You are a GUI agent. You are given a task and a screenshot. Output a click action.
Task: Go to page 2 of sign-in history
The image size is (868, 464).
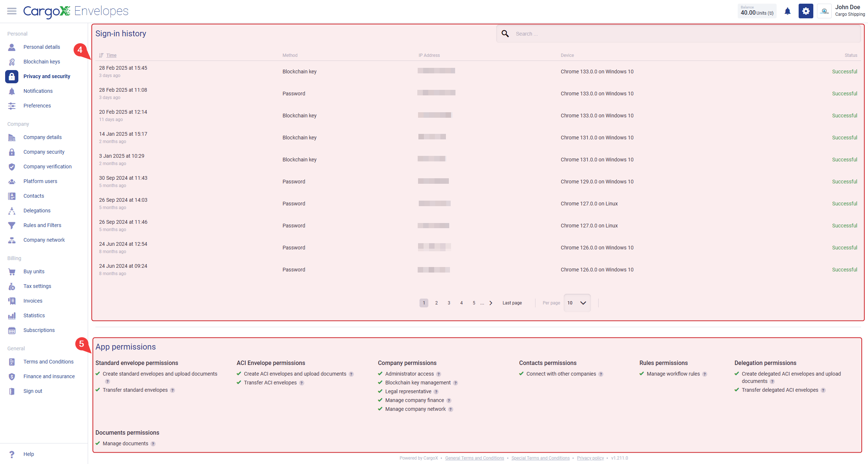[436, 303]
